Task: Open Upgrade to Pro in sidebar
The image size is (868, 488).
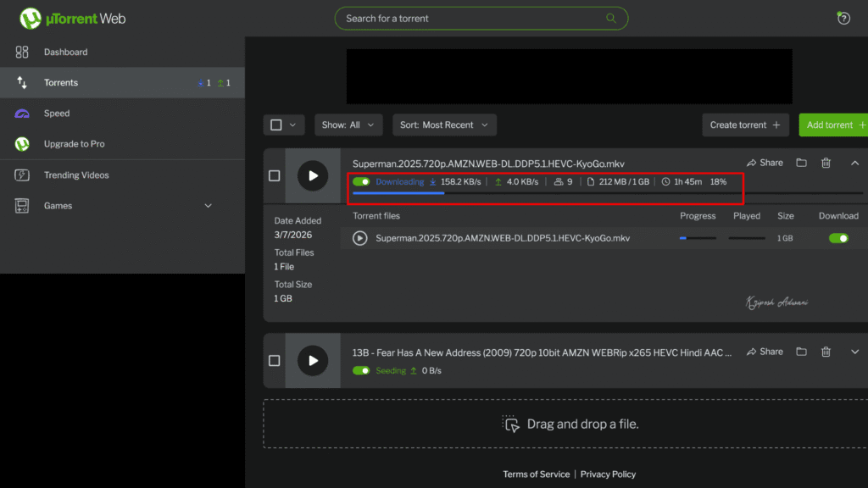Action: tap(122, 144)
